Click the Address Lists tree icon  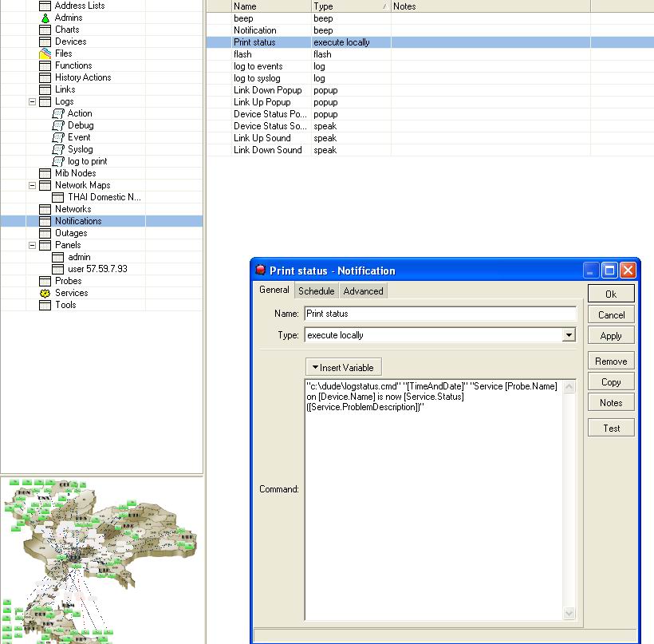(x=45, y=6)
